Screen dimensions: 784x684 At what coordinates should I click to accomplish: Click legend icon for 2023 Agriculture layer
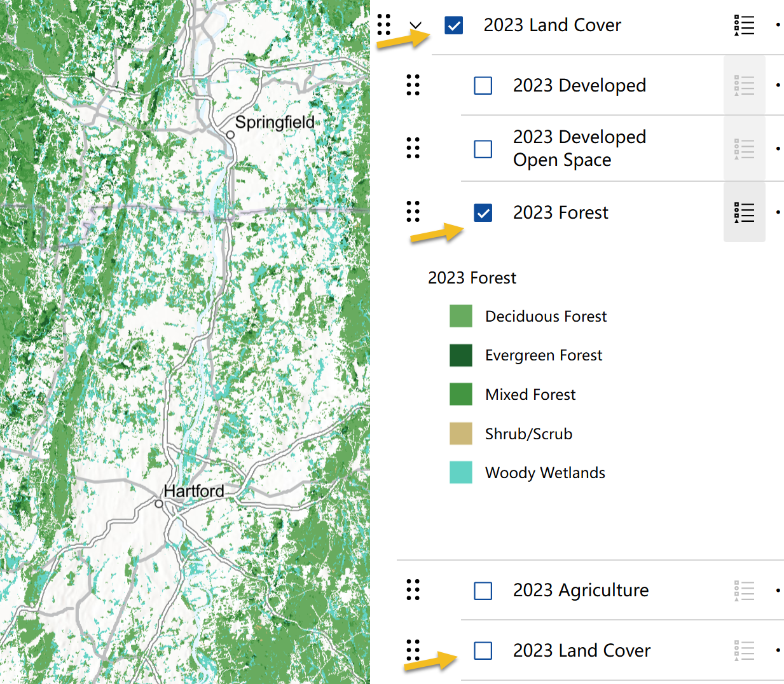pos(744,591)
